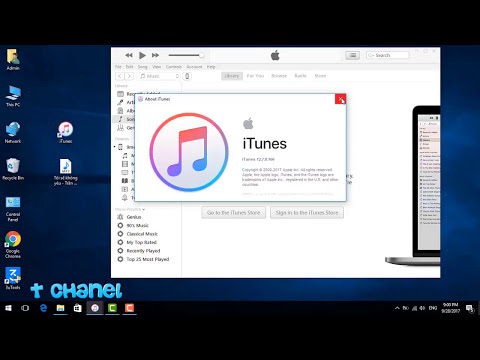Collapse the connected device tree arrow
This screenshot has width=480, height=360.
115,147
